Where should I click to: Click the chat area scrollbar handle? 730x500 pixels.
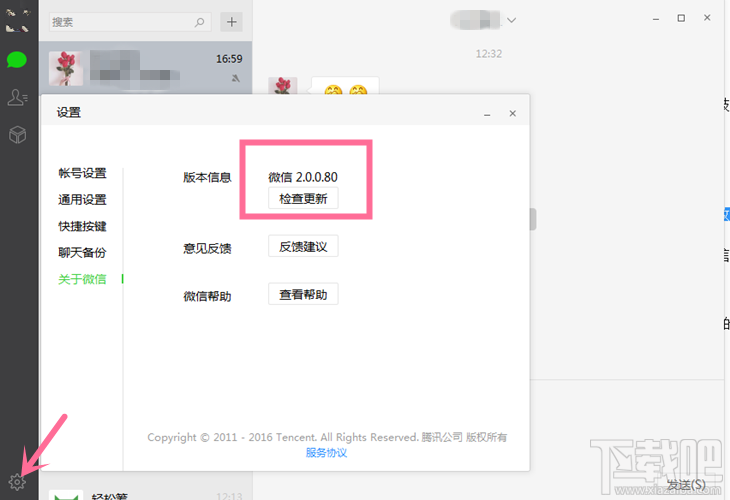click(533, 219)
